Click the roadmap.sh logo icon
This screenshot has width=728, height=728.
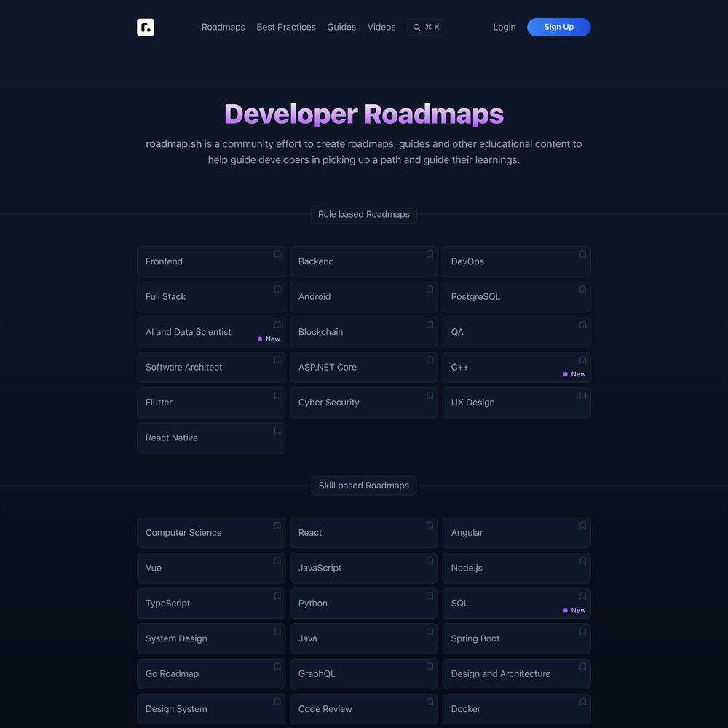pos(146,27)
